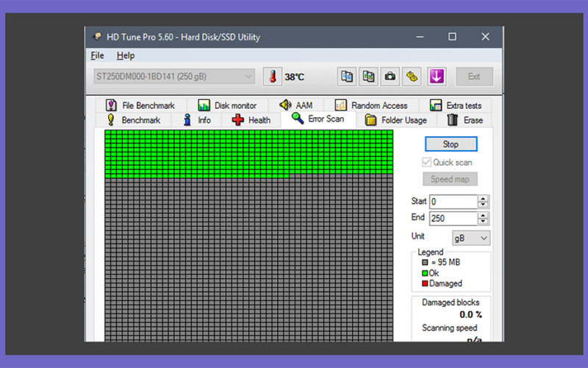The image size is (588, 368).
Task: Switch to the Extra tests tab
Action: tap(456, 105)
